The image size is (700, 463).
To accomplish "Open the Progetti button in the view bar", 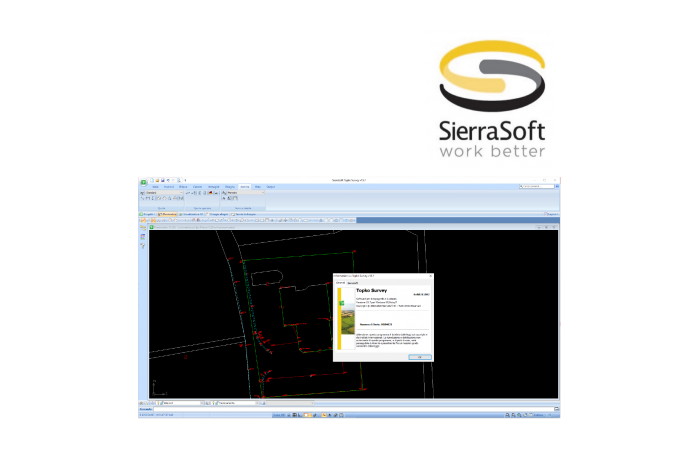I will click(x=147, y=214).
